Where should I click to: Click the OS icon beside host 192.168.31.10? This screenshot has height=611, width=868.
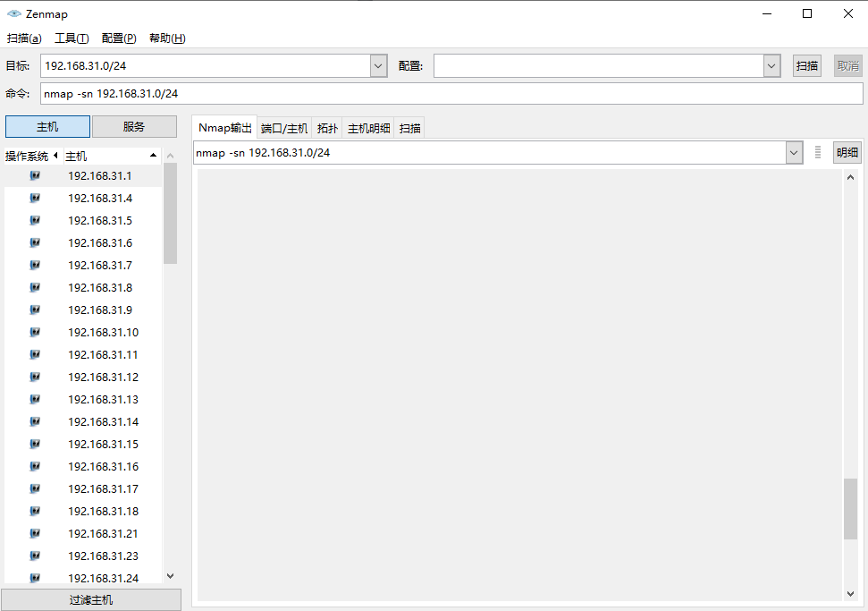35,333
